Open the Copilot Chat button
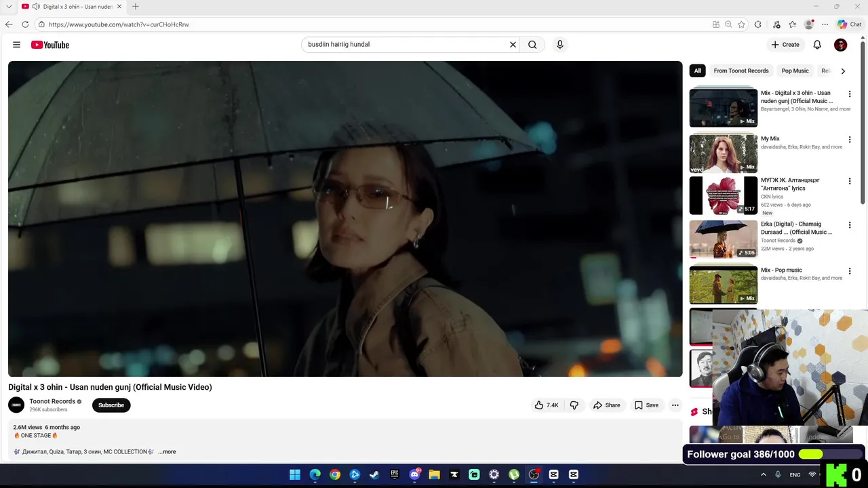This screenshot has width=868, height=488. point(849,24)
